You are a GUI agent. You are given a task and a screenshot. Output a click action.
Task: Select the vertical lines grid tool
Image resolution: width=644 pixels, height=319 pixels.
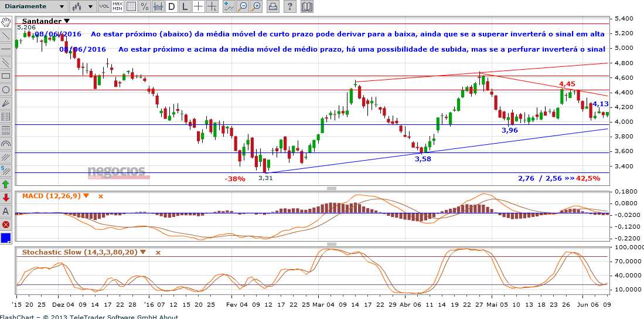pyautogui.click(x=6, y=117)
